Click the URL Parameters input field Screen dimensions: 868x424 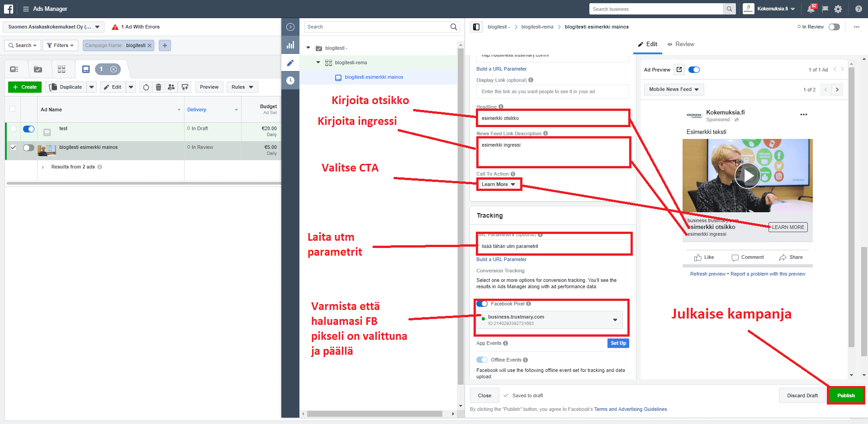pyautogui.click(x=553, y=246)
